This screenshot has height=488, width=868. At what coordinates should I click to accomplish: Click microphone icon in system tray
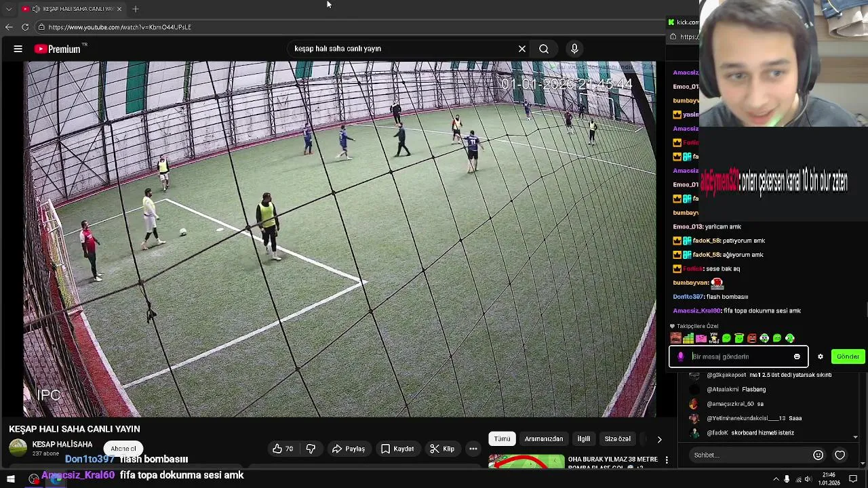point(787,479)
